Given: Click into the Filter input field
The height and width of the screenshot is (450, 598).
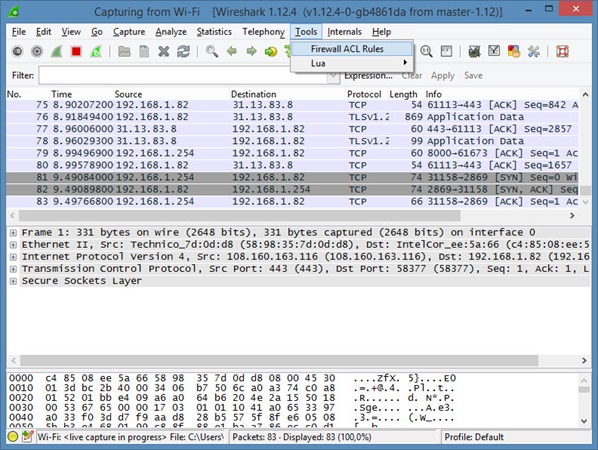Looking at the screenshot, I should coord(183,76).
